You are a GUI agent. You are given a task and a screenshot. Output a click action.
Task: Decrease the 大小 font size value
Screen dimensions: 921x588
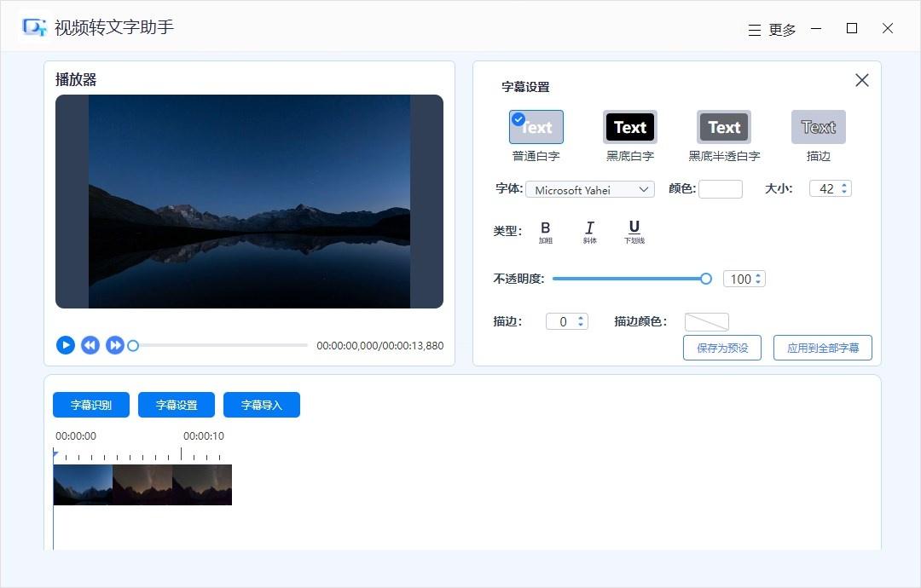point(844,193)
